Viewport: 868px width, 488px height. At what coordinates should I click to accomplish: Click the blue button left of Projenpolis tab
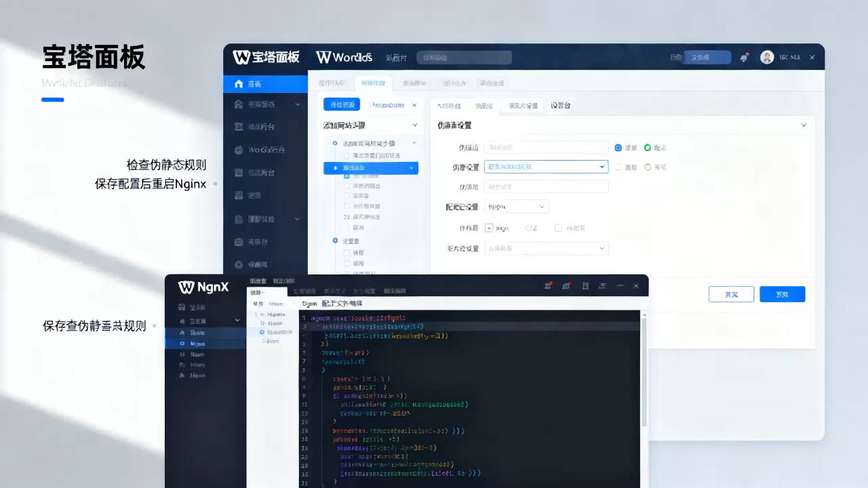click(342, 104)
